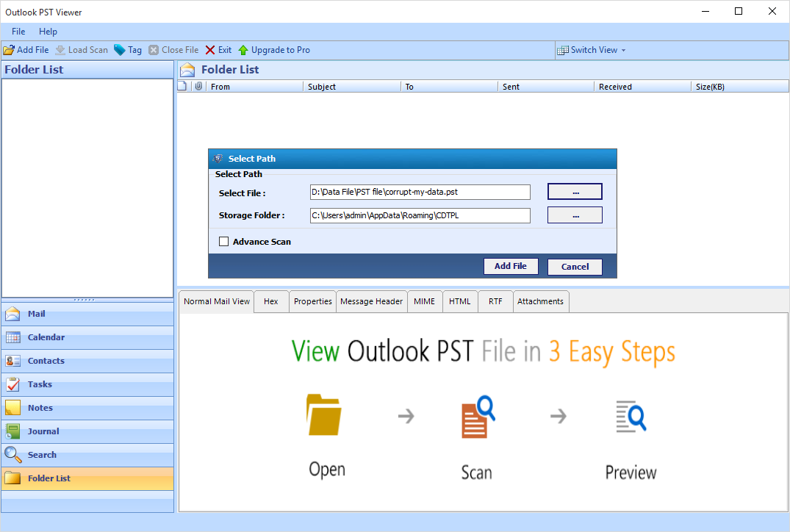Click the Exit toolbar label

pyautogui.click(x=225, y=50)
